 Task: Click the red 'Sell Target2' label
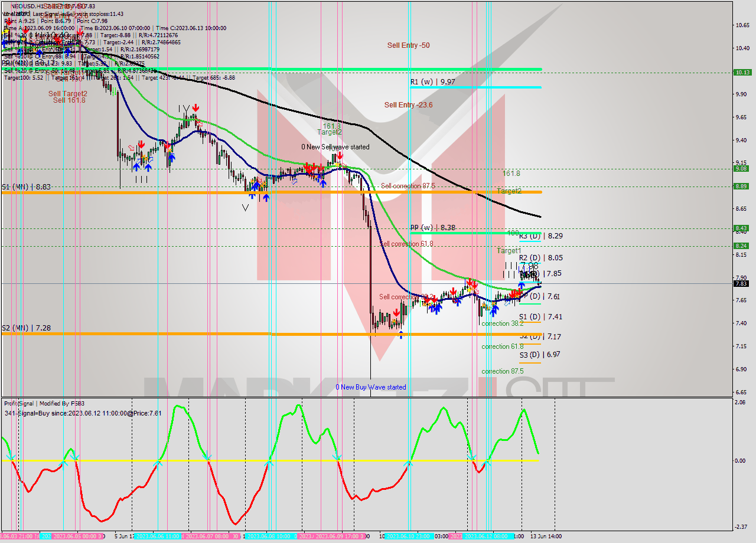[68, 93]
